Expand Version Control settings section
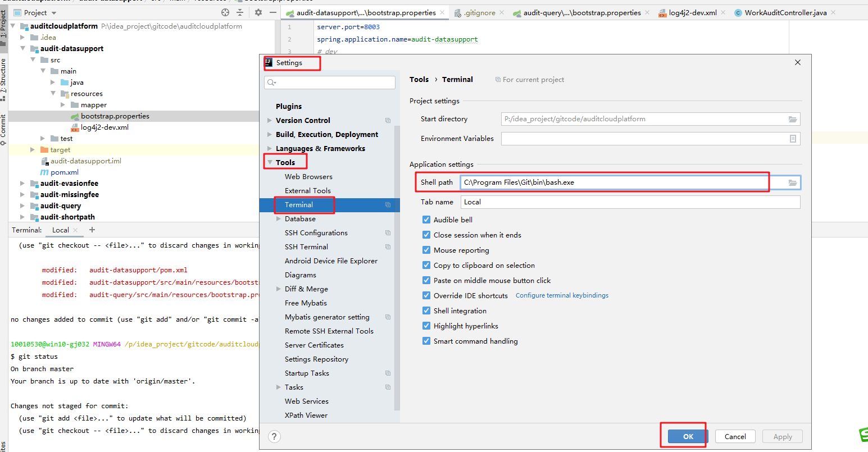 270,121
